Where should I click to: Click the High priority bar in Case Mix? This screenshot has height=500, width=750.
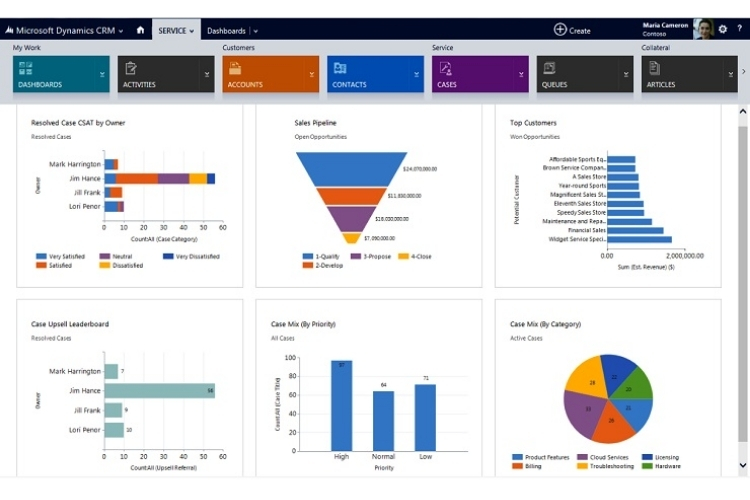(341, 405)
